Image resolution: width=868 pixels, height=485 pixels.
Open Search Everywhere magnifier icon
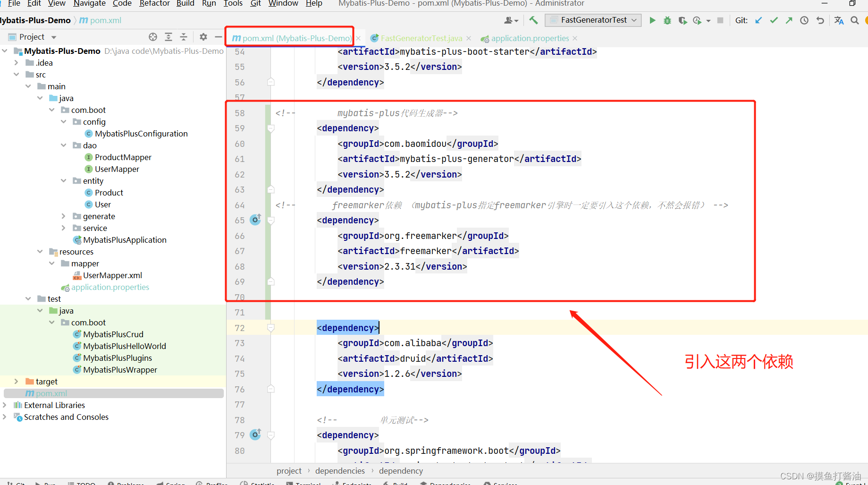pos(855,20)
